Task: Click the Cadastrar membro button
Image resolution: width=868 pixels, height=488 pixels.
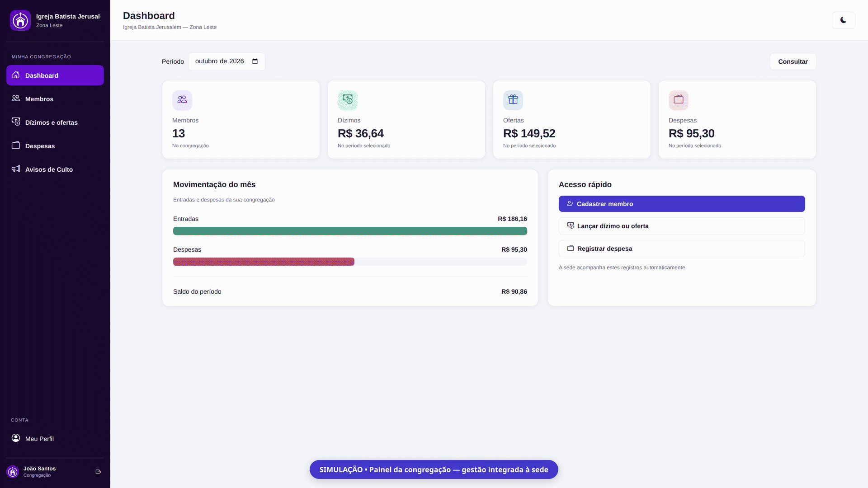Action: point(681,204)
